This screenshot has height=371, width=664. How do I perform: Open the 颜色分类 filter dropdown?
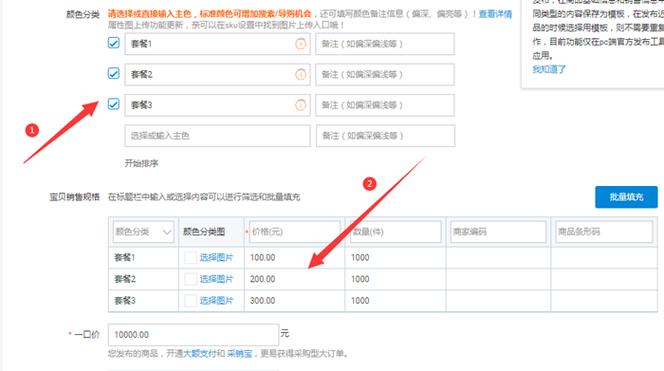click(x=143, y=232)
